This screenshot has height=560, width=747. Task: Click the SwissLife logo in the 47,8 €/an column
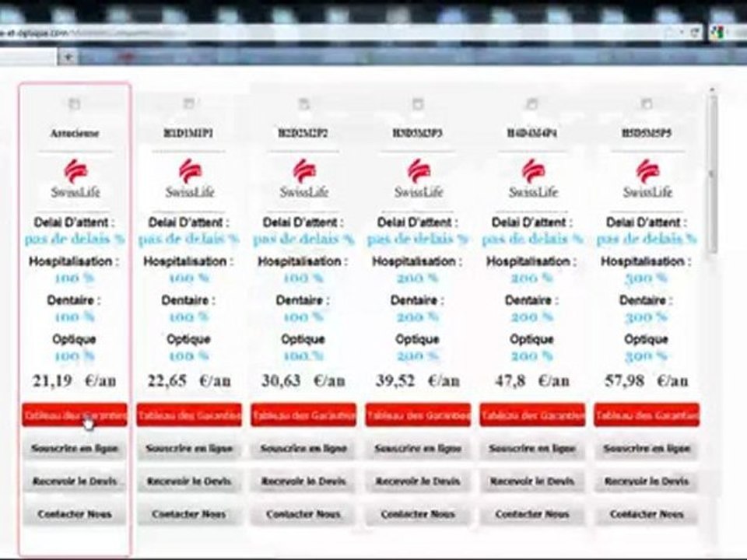coord(532,179)
